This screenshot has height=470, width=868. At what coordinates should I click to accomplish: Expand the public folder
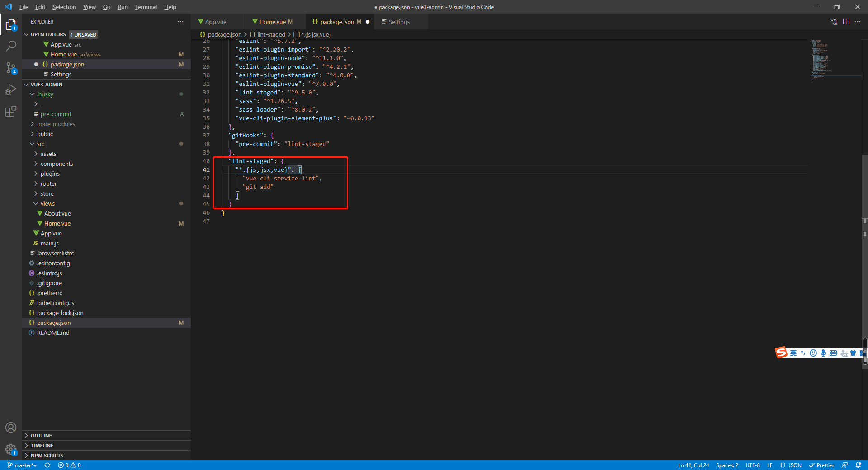click(32, 134)
